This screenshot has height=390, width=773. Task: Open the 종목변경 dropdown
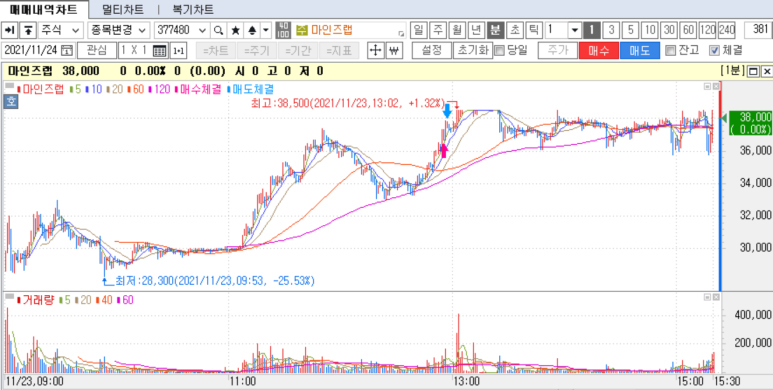118,30
